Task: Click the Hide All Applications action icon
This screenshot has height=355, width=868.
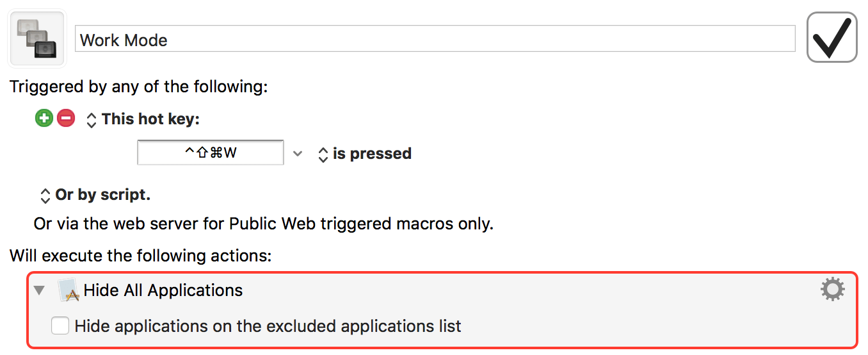Action: point(68,290)
